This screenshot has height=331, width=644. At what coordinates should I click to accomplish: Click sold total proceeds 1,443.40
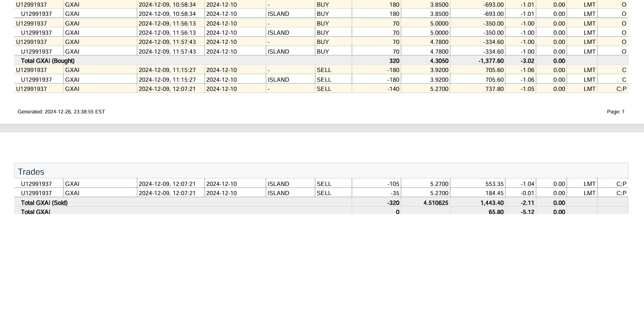(x=493, y=203)
